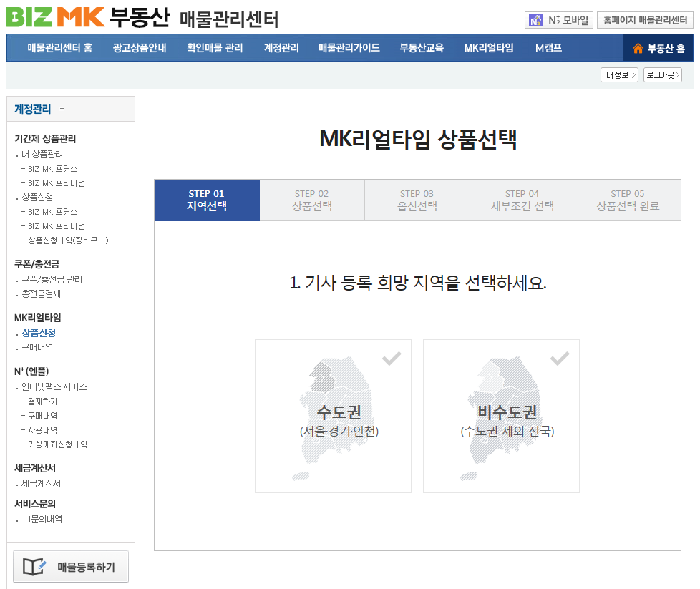Screen dimensions: 700x589
Task: Click the orange house icon in 부동산 홈
Action: 638,48
